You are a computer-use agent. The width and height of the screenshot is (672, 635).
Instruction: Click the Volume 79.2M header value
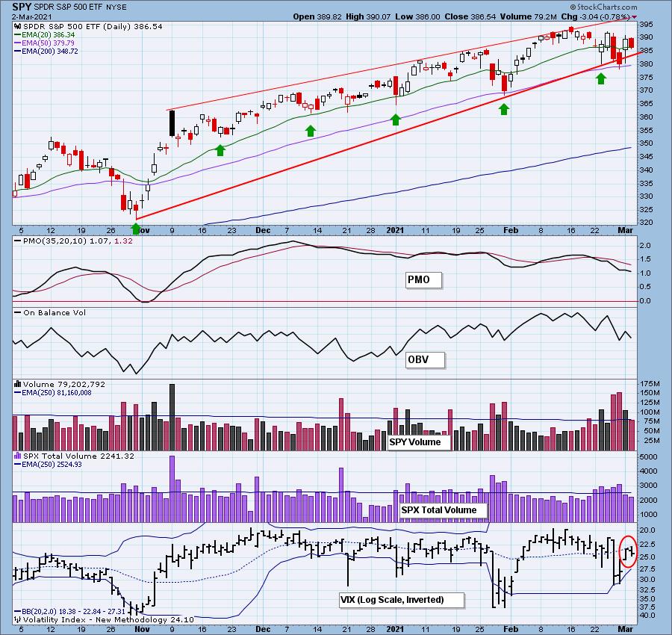[528, 16]
